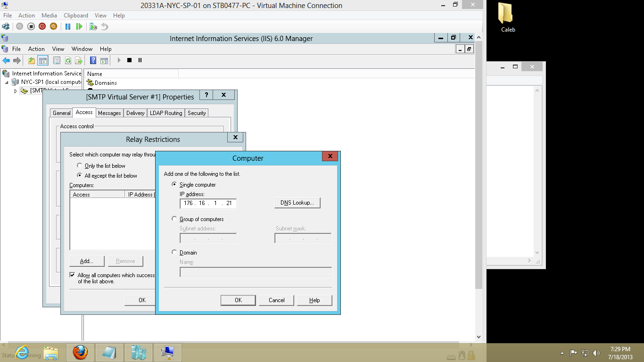644x362 pixels.
Task: Expand the SMTP Virtual Server tree node
Action: pos(16,91)
